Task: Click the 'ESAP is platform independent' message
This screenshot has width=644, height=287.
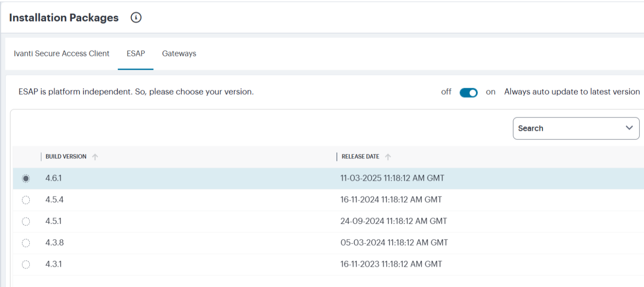Action: (136, 92)
